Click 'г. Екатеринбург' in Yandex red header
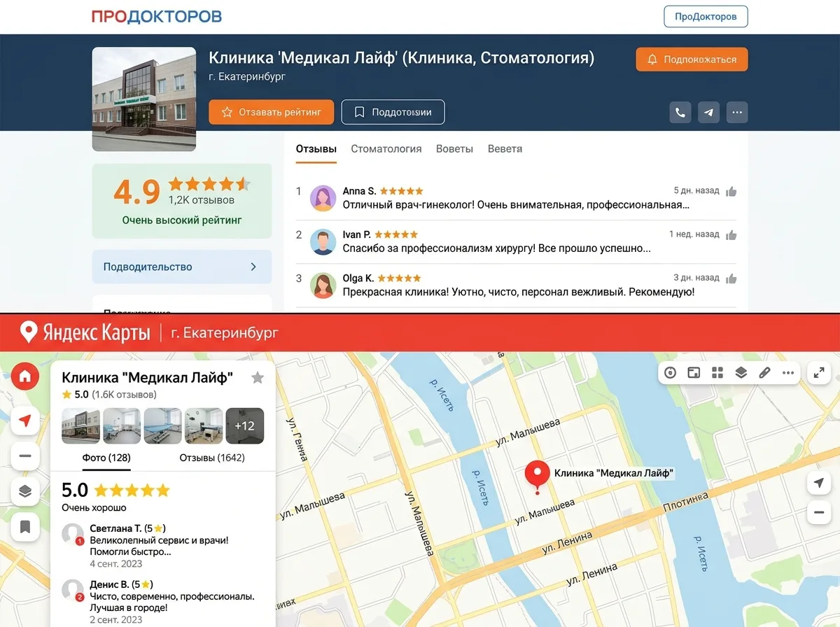The height and width of the screenshot is (627, 840). coord(224,332)
